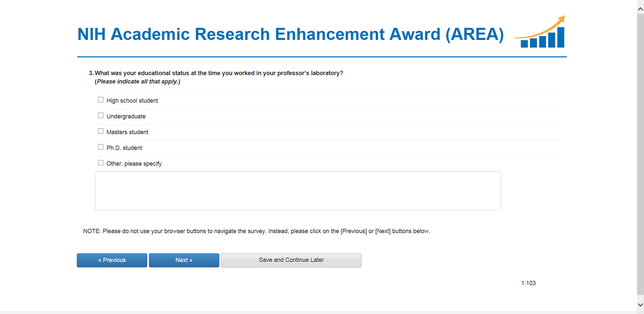
Task: Select the Ph.D. student checkbox
Action: tap(101, 147)
